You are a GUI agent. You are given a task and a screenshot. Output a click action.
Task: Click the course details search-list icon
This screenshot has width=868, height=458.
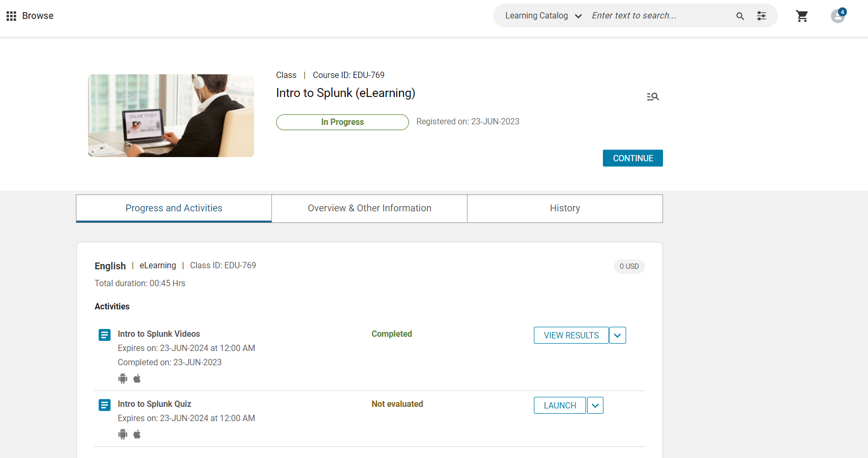pyautogui.click(x=652, y=96)
